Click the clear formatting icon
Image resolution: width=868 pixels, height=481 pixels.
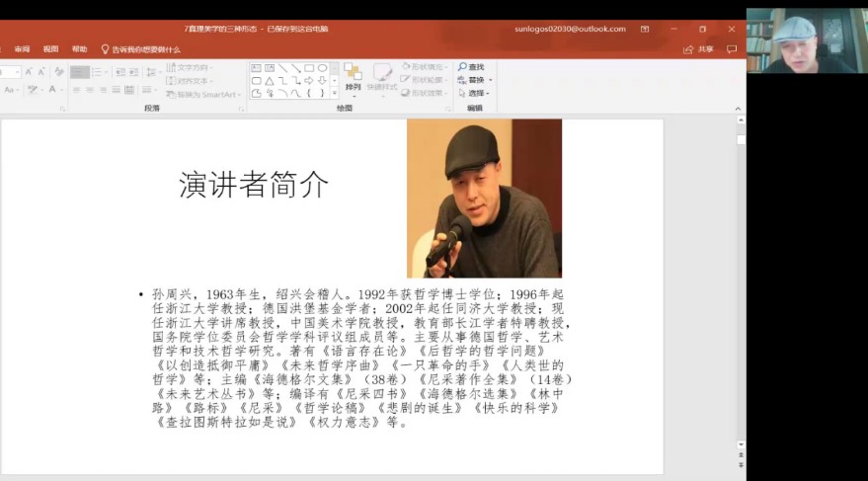tap(59, 72)
